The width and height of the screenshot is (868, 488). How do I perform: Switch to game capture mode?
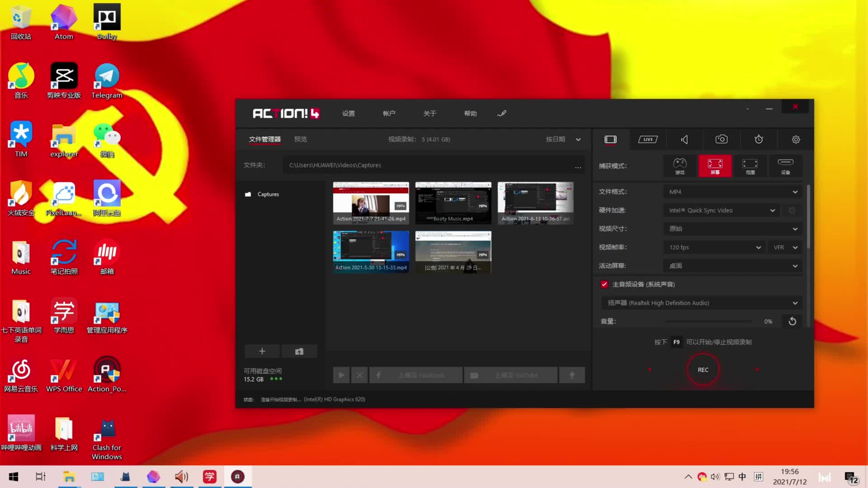[679, 166]
